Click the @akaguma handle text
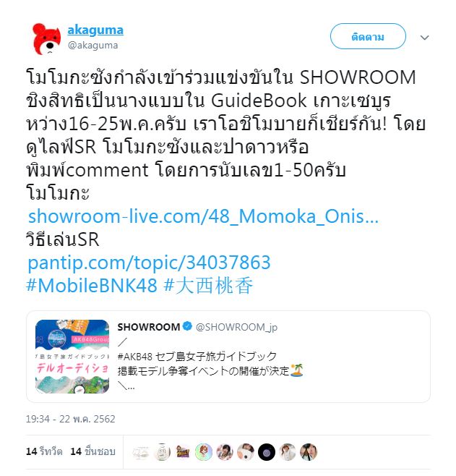The height and width of the screenshot is (476, 456). pos(93,46)
